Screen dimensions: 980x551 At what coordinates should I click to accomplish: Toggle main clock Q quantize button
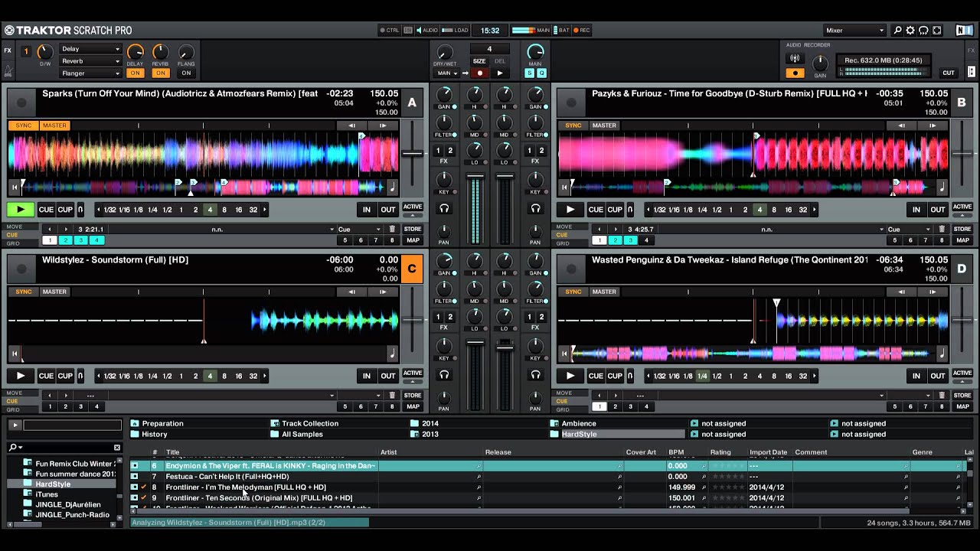(x=541, y=73)
